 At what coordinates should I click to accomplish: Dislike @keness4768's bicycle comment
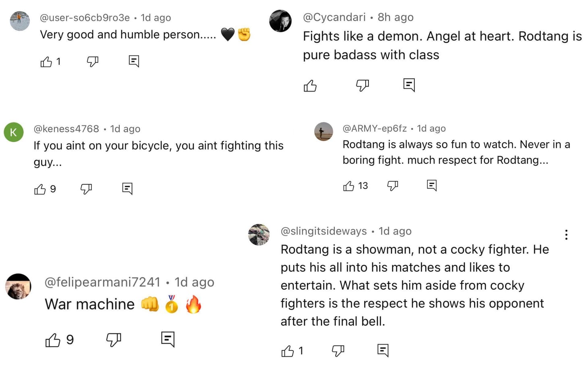point(86,188)
